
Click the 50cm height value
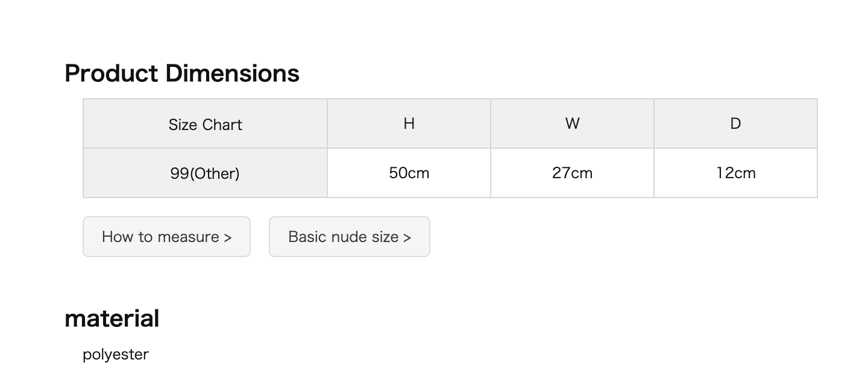[x=409, y=173]
